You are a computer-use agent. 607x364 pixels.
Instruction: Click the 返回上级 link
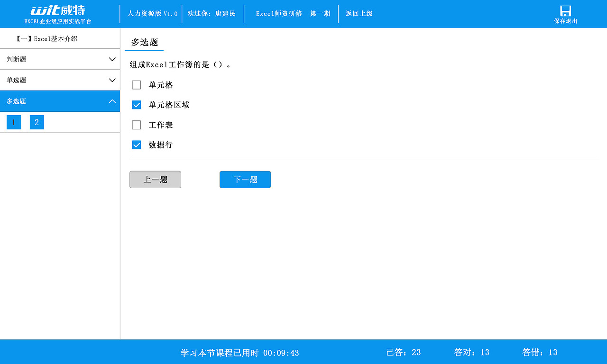coord(359,13)
